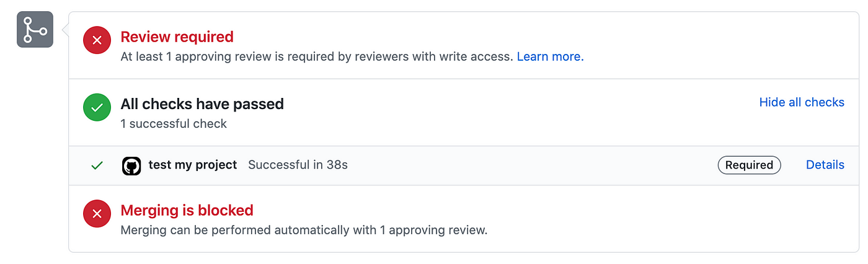Screen dimensions: 868x264
Task: Click the blank area of the test my project row
Action: pos(527,165)
